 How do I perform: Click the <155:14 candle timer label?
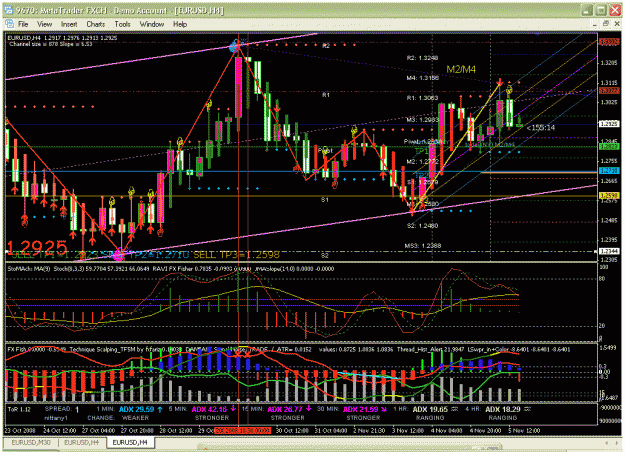(541, 128)
